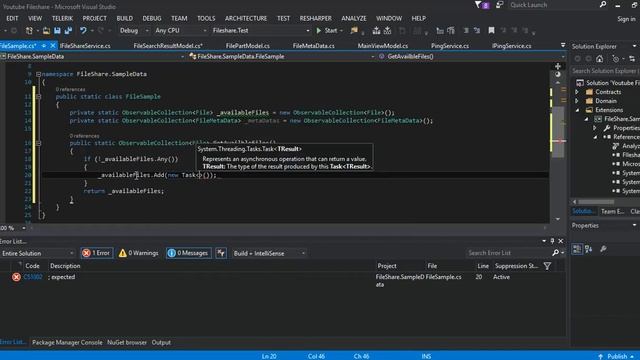Screen dimensions: 640x360
Task: Click Solution Explorer sync with active document icon
Action: [632, 59]
